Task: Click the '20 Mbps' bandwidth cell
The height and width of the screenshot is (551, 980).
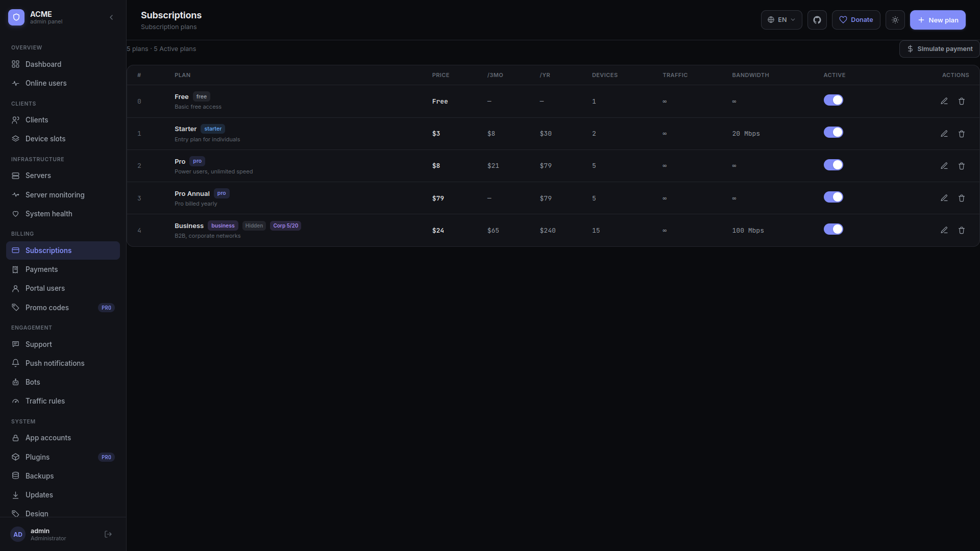Action: click(746, 134)
